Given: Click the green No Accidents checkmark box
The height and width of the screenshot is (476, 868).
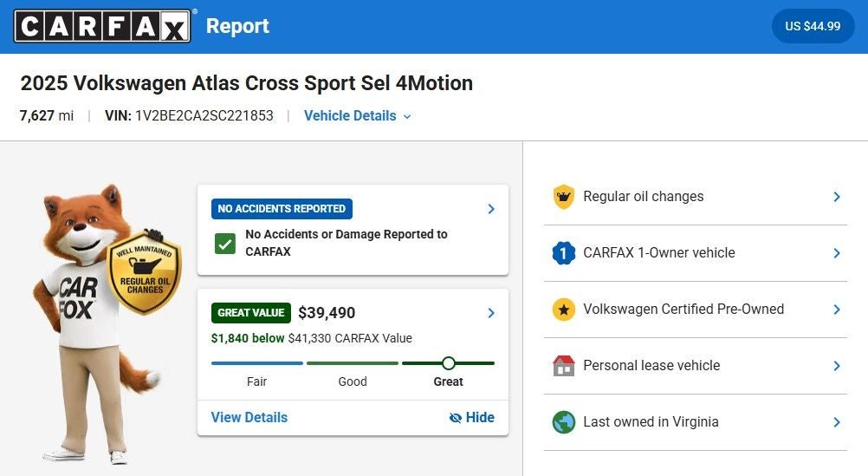Looking at the screenshot, I should click(x=225, y=244).
